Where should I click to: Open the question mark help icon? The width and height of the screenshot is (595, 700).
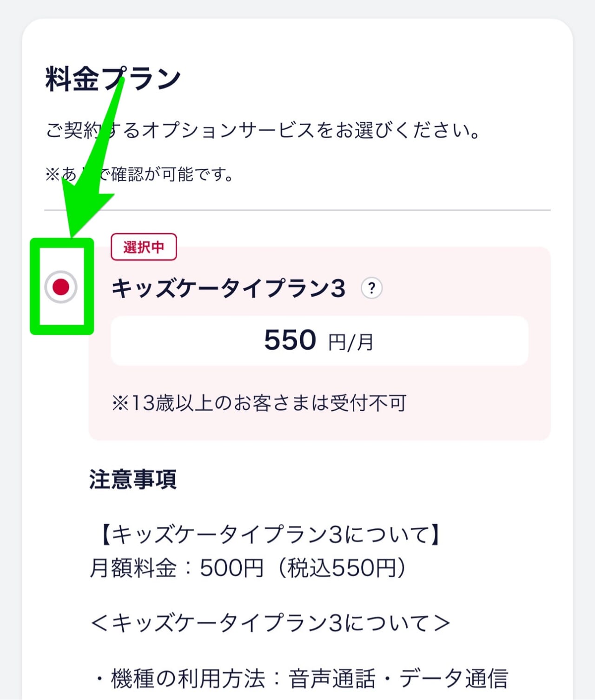pos(371,288)
